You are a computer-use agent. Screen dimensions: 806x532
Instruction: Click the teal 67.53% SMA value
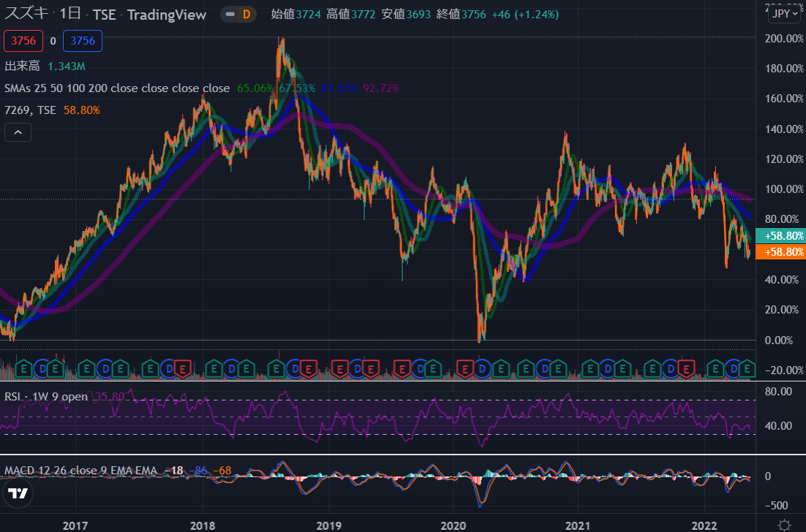coord(297,88)
